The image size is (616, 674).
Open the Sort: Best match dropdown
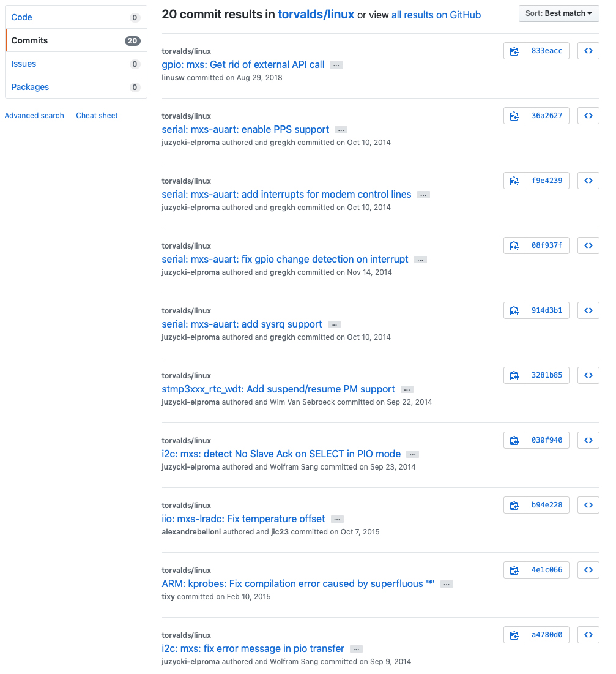pos(558,13)
